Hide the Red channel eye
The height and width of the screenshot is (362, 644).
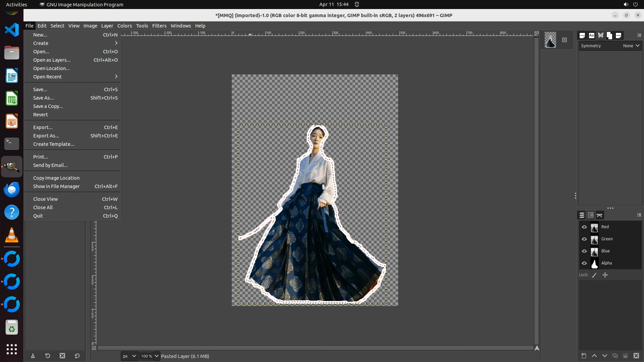(x=584, y=227)
